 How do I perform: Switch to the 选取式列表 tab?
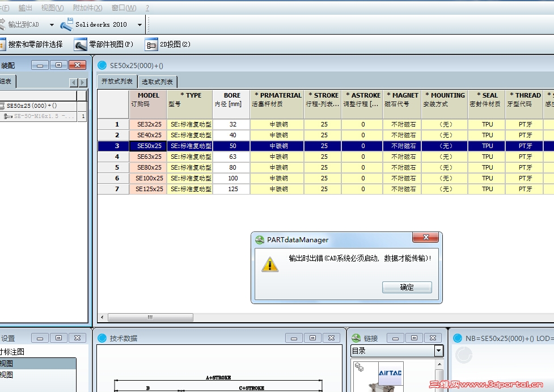pos(157,82)
